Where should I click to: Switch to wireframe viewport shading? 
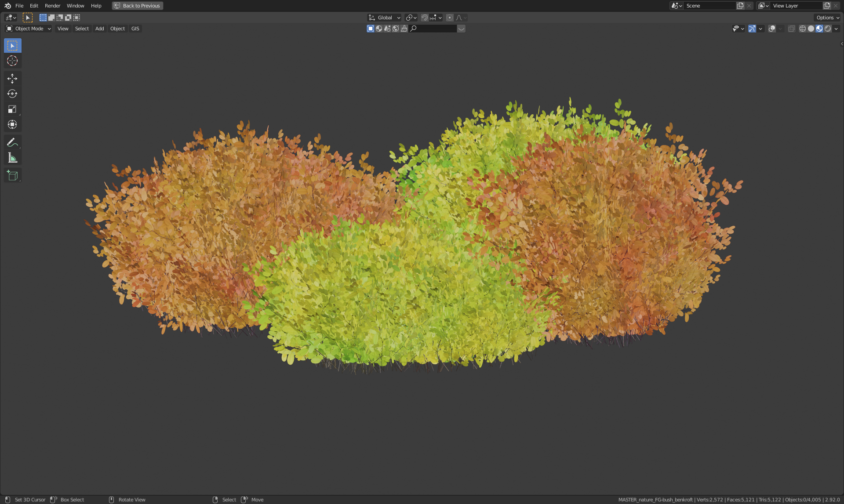pyautogui.click(x=802, y=29)
